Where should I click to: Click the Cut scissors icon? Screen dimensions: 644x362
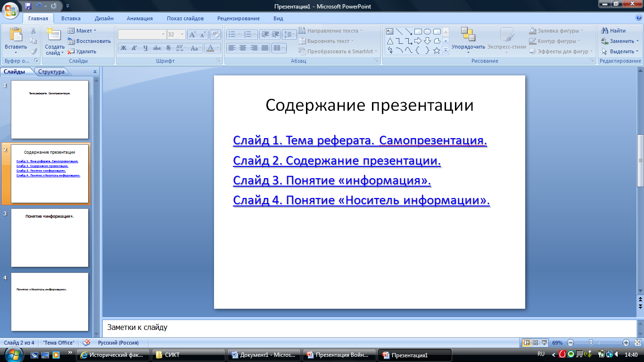click(33, 31)
